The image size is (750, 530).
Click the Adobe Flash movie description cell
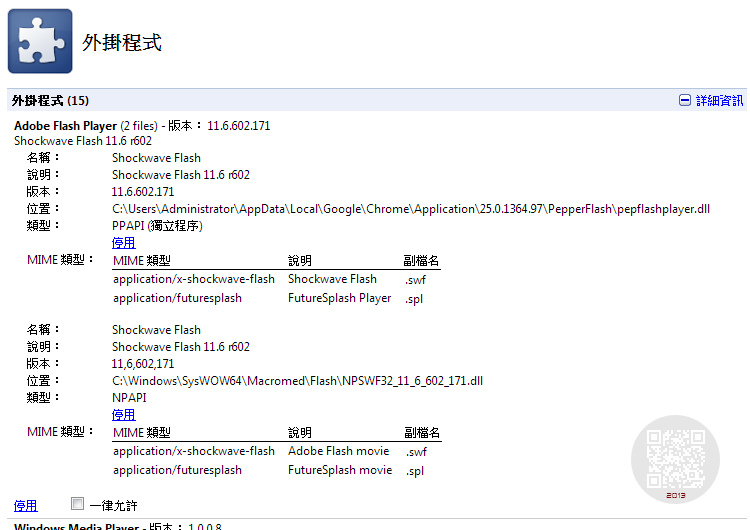pos(339,451)
